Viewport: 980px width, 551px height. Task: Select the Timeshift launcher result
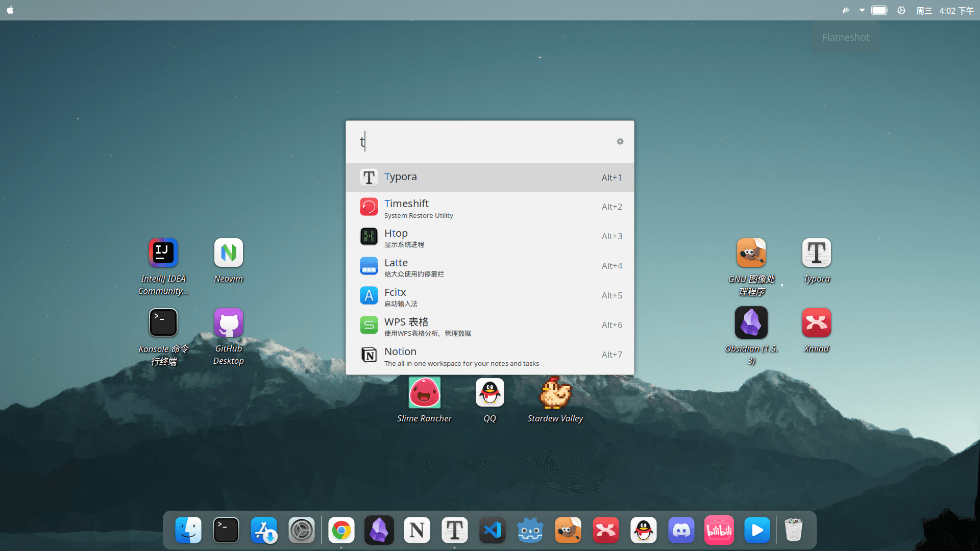pos(490,207)
